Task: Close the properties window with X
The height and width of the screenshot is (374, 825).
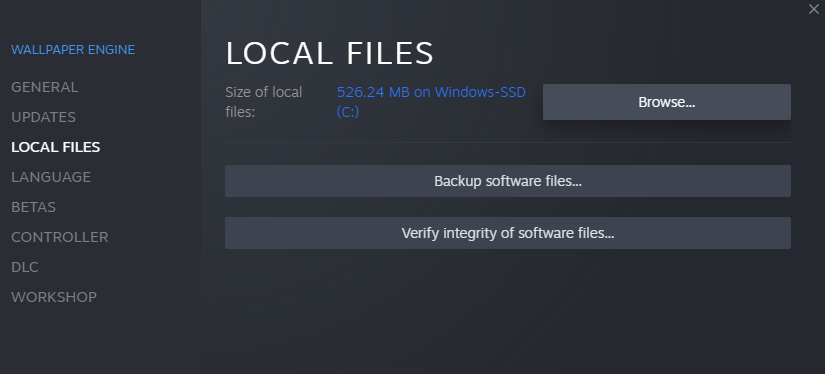Action: 813,9
